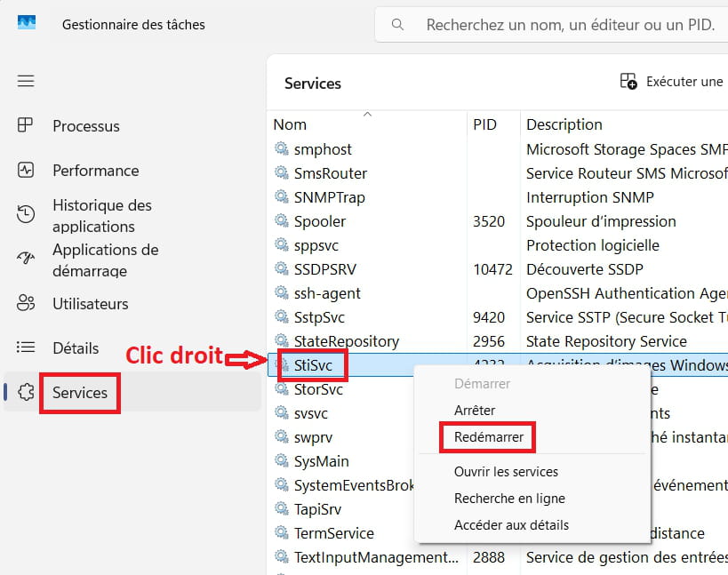Click the gear icon beside svsvc
Image resolution: width=728 pixels, height=575 pixels.
(282, 412)
